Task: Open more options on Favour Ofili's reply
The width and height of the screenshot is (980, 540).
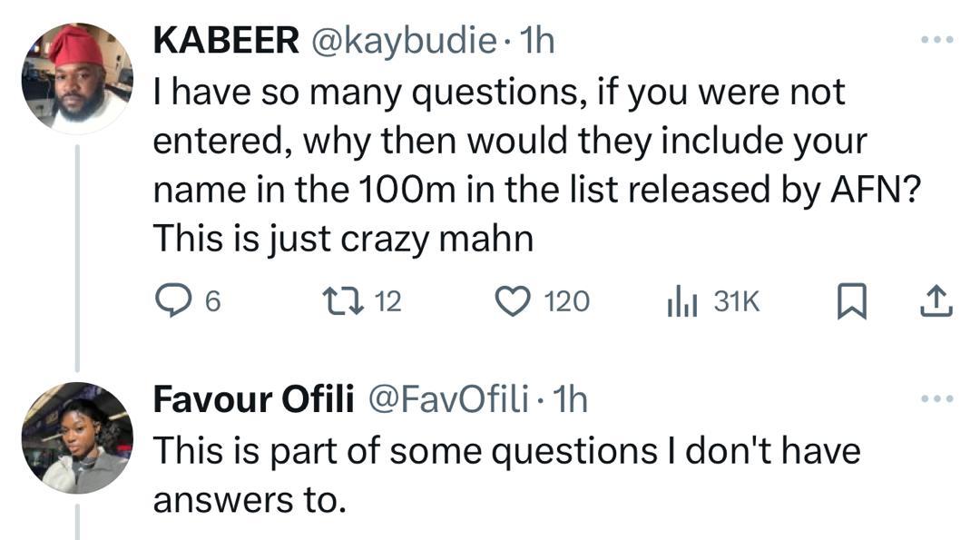Action: (x=936, y=399)
